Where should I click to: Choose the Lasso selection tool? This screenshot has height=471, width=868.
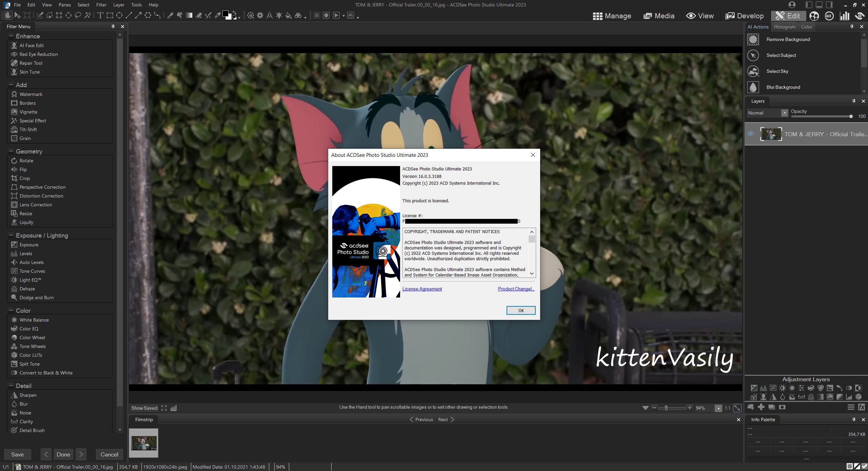coord(78,15)
